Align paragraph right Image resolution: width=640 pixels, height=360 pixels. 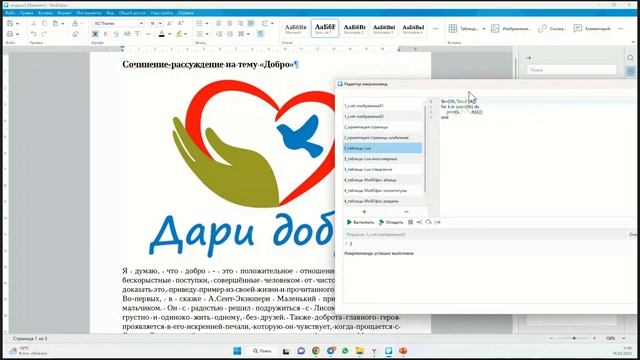(x=240, y=24)
